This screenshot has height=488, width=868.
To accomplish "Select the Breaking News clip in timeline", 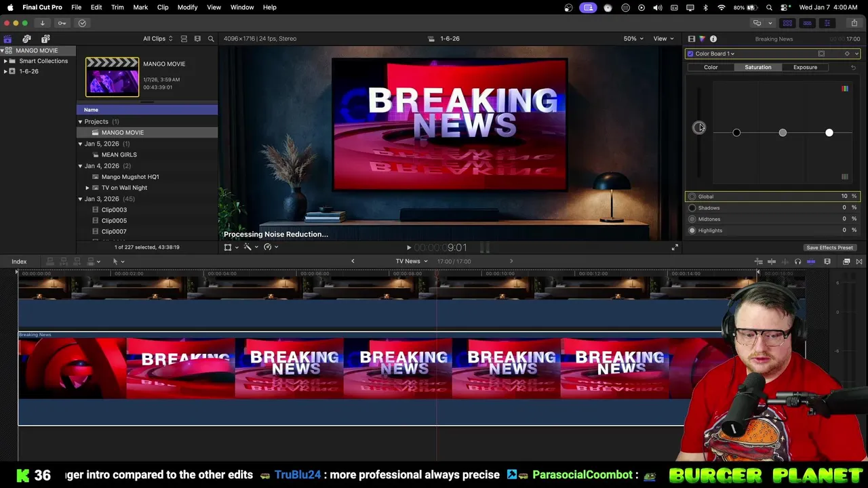I will pos(371,378).
